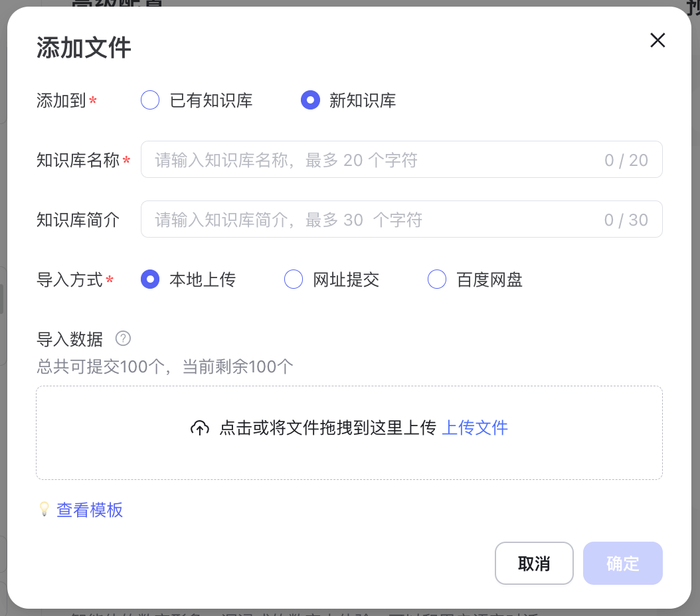Screen dimensions: 700x616
Task: Click the upload cloud icon in dropzone
Action: tap(200, 428)
